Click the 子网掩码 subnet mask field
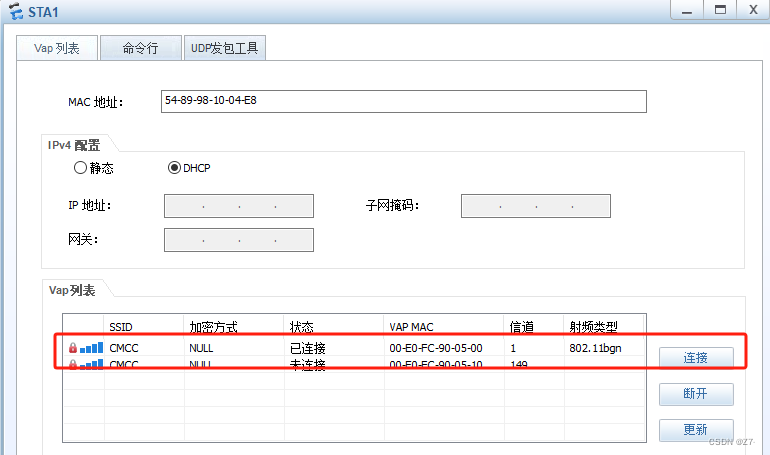The height and width of the screenshot is (455, 770). pyautogui.click(x=535, y=206)
